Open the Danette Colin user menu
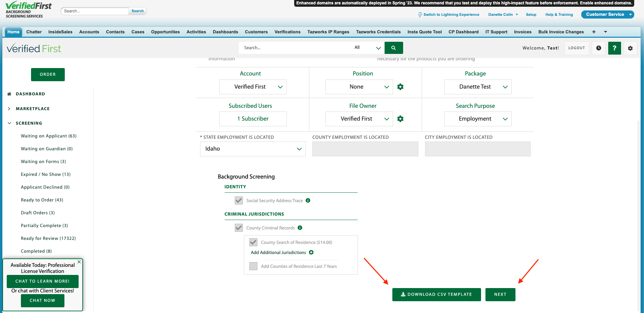This screenshot has width=644, height=313. 503,14
